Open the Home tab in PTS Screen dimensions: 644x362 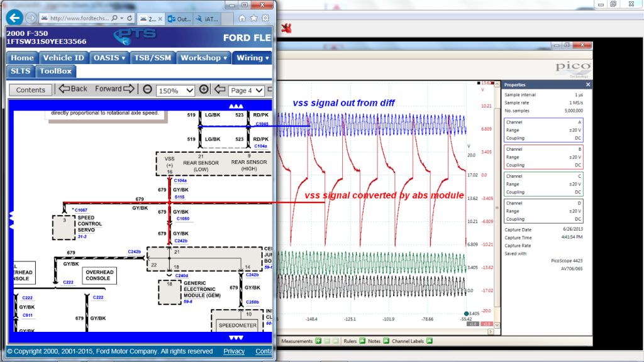point(22,58)
